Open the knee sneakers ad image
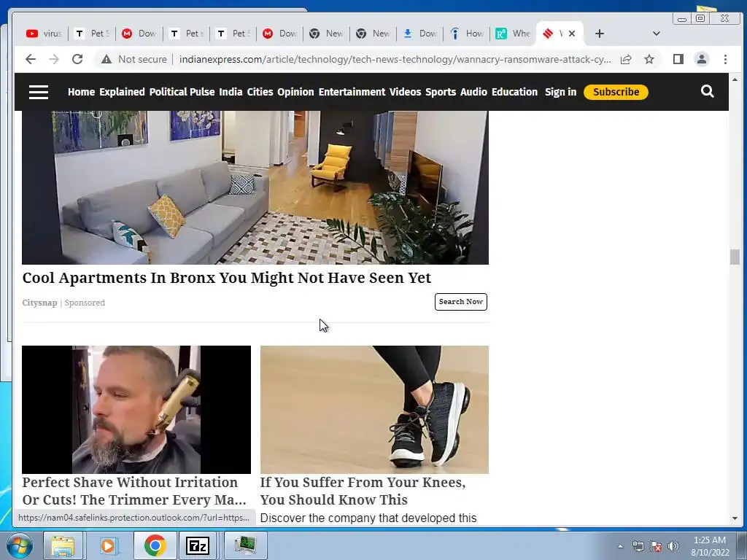Viewport: 747px width, 560px height. pos(374,410)
